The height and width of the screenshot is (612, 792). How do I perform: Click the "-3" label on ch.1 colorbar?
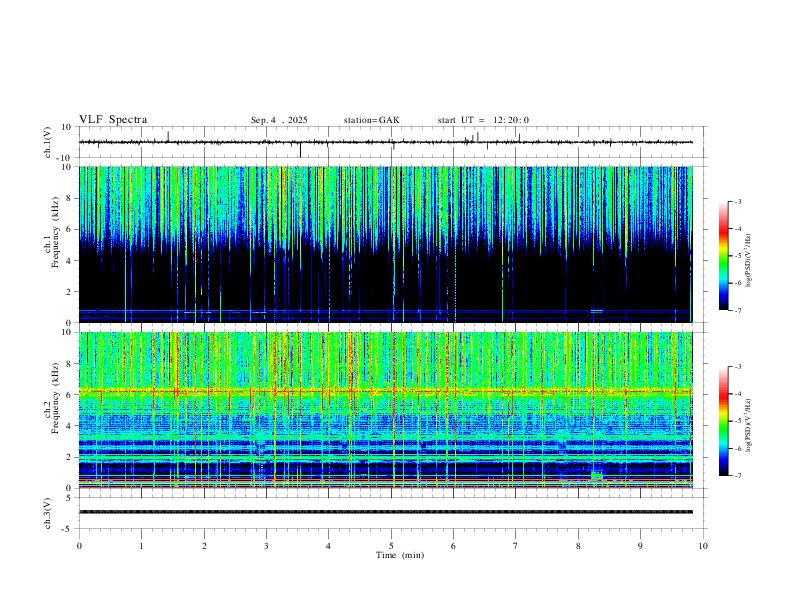click(737, 202)
